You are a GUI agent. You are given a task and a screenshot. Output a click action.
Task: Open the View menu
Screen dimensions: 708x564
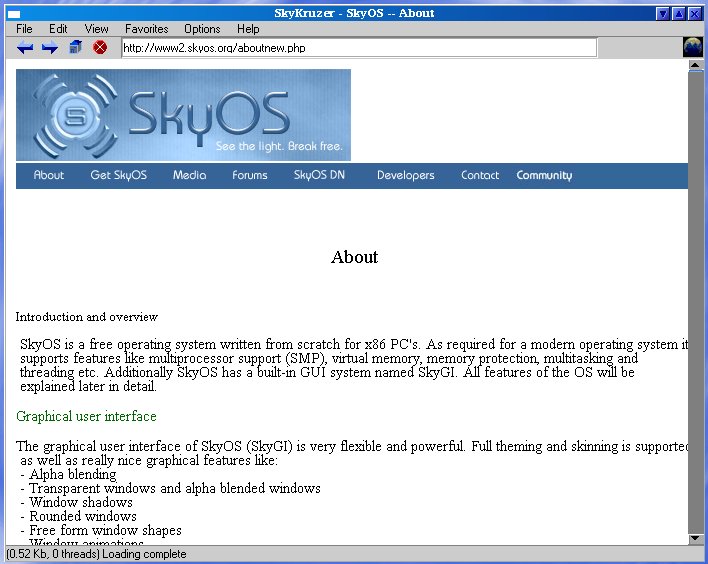point(97,29)
